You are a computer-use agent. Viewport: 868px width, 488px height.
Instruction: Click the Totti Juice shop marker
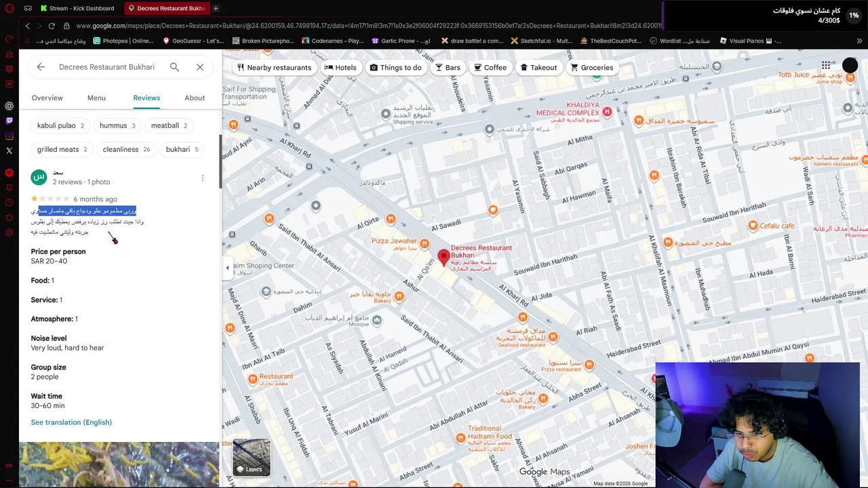(x=850, y=79)
